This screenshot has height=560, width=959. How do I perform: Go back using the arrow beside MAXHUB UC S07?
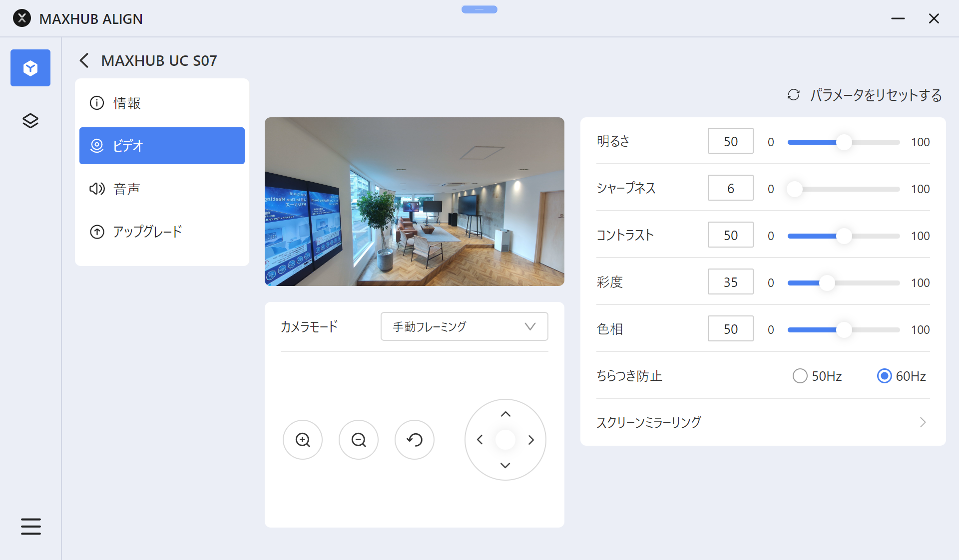[84, 60]
